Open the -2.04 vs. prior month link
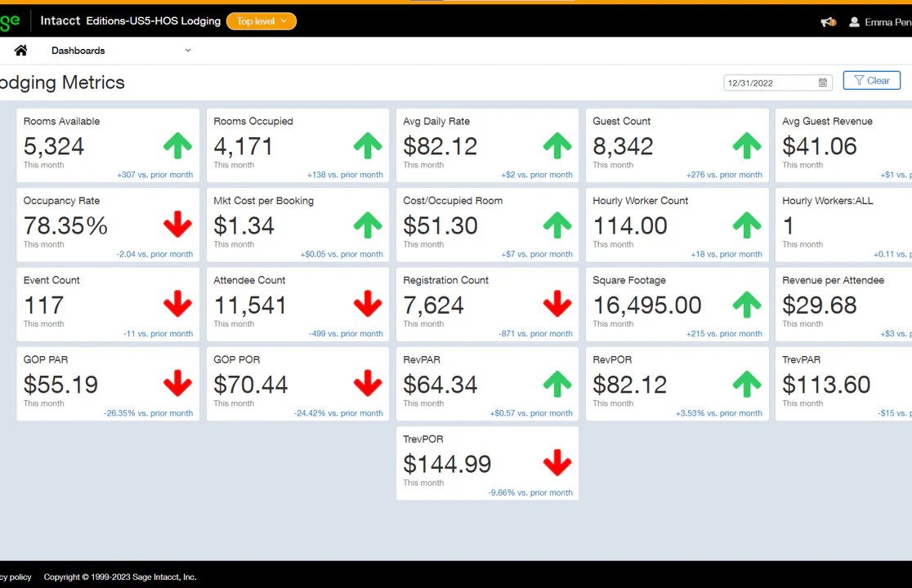The width and height of the screenshot is (912, 588). pos(154,255)
